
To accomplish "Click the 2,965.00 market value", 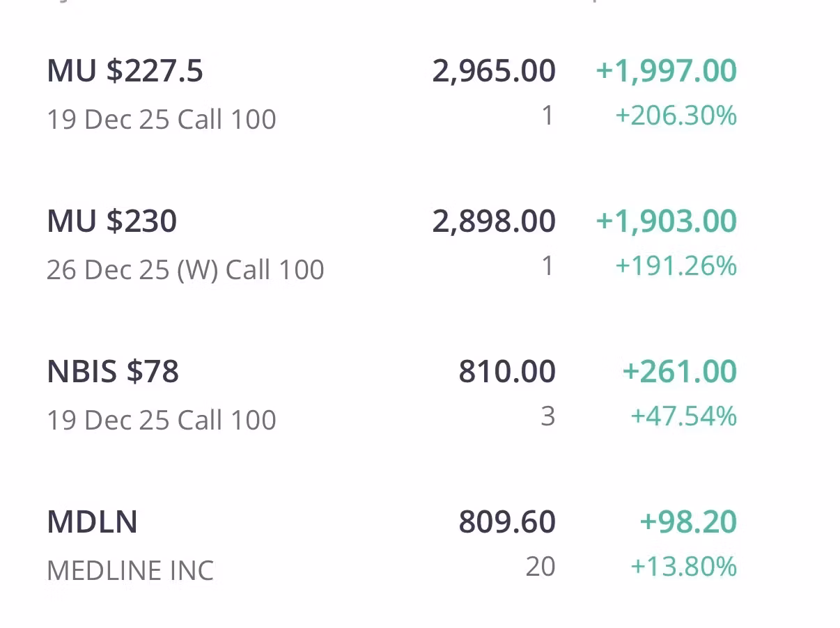I will tap(494, 71).
